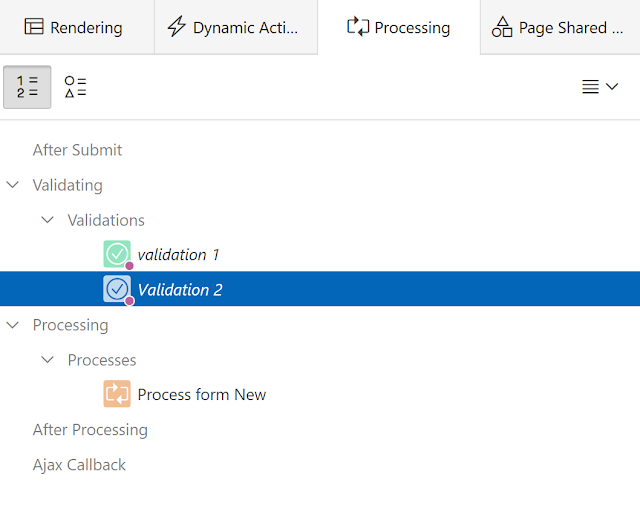Click the Rendering tab grid icon
The height and width of the screenshot is (520, 640).
coord(34,28)
